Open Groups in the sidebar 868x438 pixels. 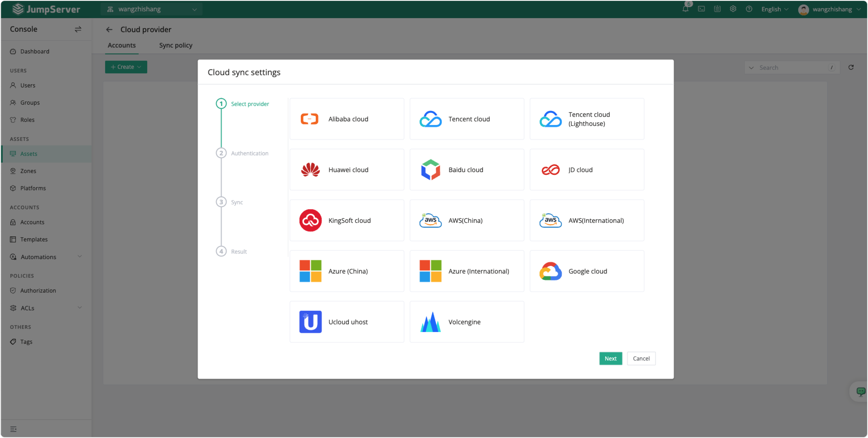[x=46, y=103]
